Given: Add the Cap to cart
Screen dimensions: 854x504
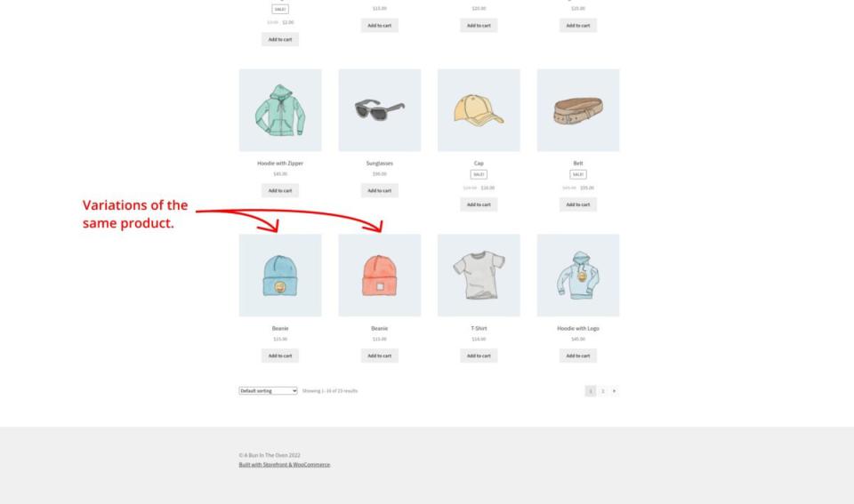Looking at the screenshot, I should point(479,204).
